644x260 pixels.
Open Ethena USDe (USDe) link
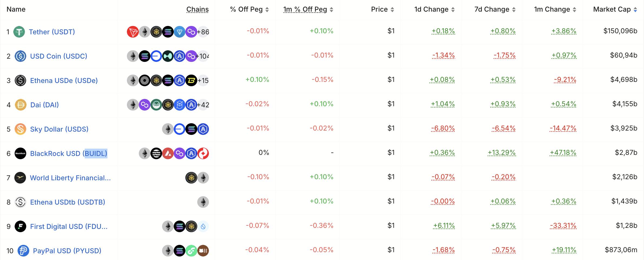point(64,81)
